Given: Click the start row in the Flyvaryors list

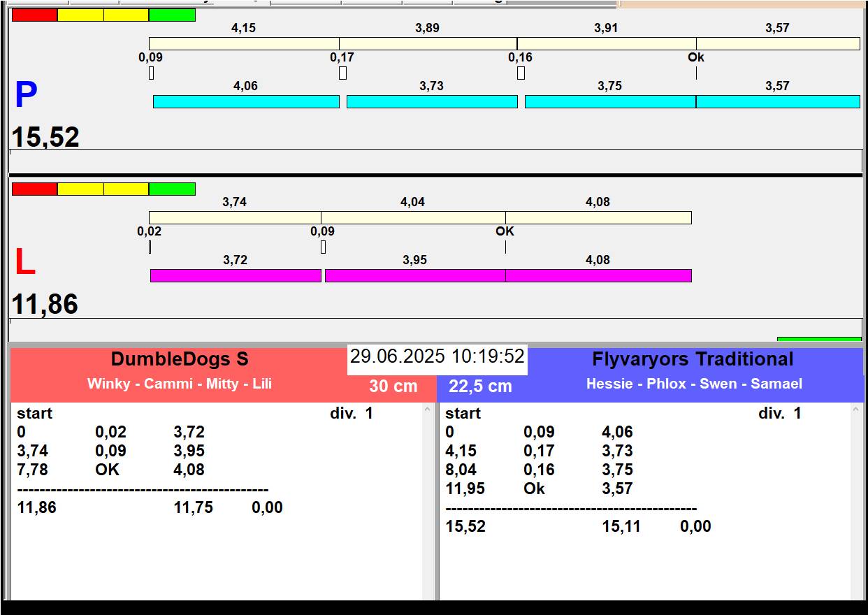Looking at the screenshot, I should coord(463,413).
